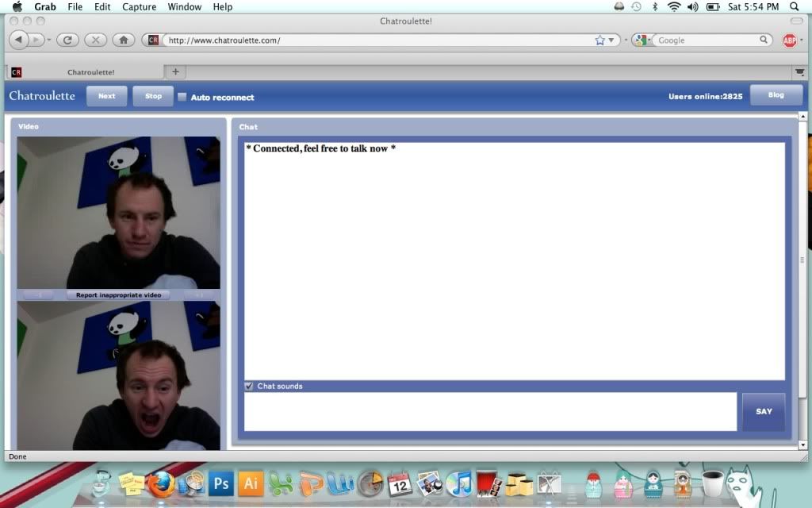Click the battery status icon
This screenshot has height=508, width=812.
point(713,6)
